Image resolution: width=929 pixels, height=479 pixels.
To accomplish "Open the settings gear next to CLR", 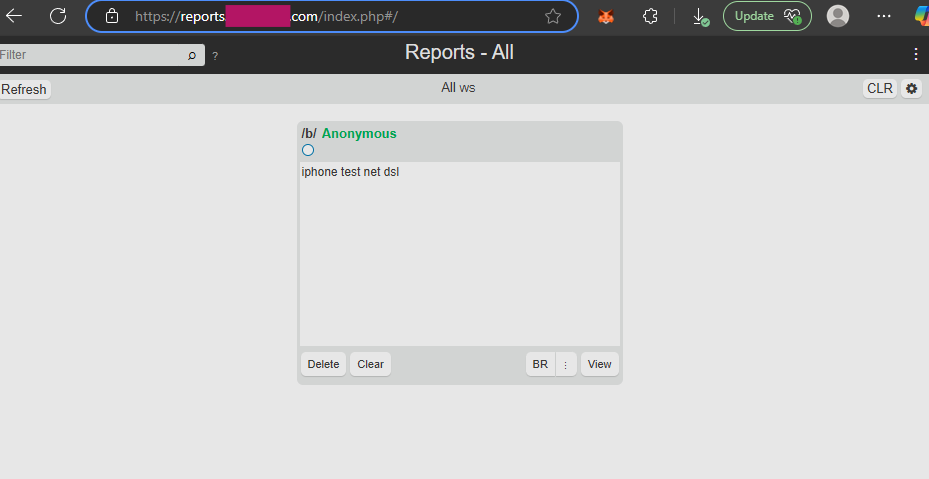I will (x=911, y=89).
